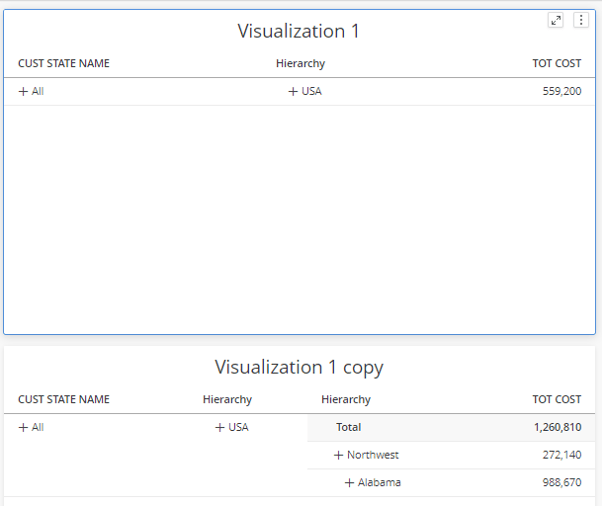The image size is (602, 506).
Task: Expand USA hierarchy in Visualization 1 copy
Action: pos(220,427)
